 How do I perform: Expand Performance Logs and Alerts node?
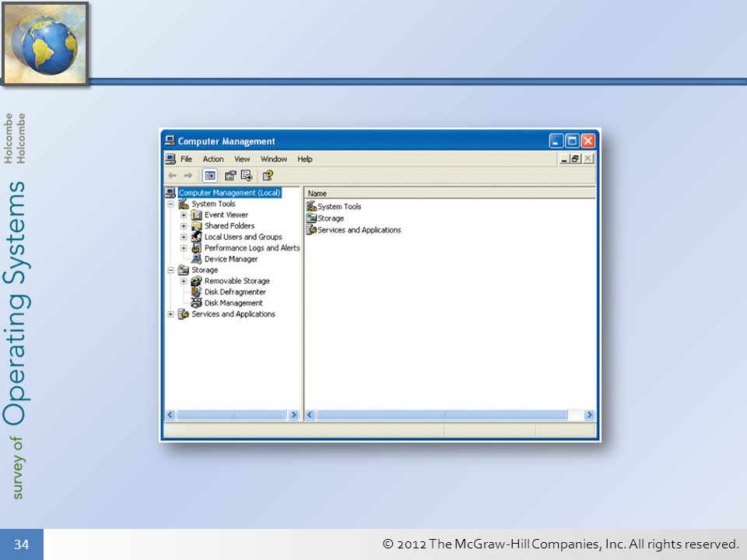[x=184, y=248]
